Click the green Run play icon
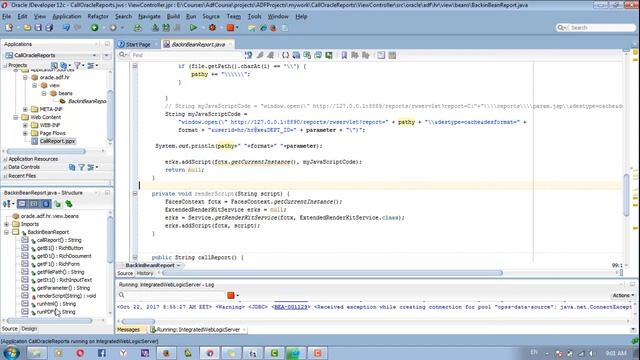The width and height of the screenshot is (640, 360). tap(193, 28)
